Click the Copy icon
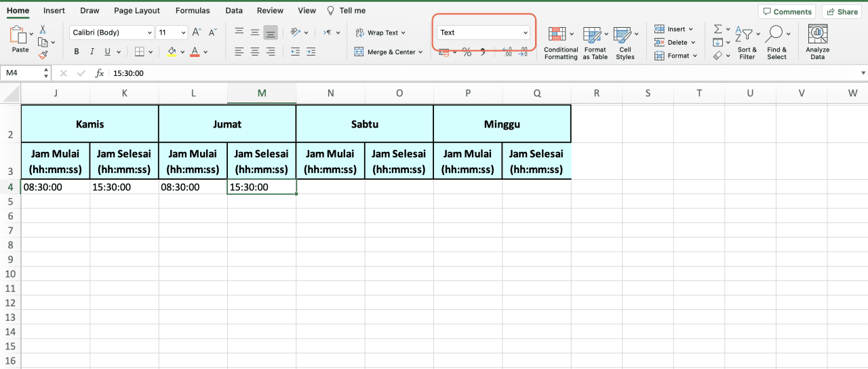This screenshot has width=868, height=369. tap(42, 42)
